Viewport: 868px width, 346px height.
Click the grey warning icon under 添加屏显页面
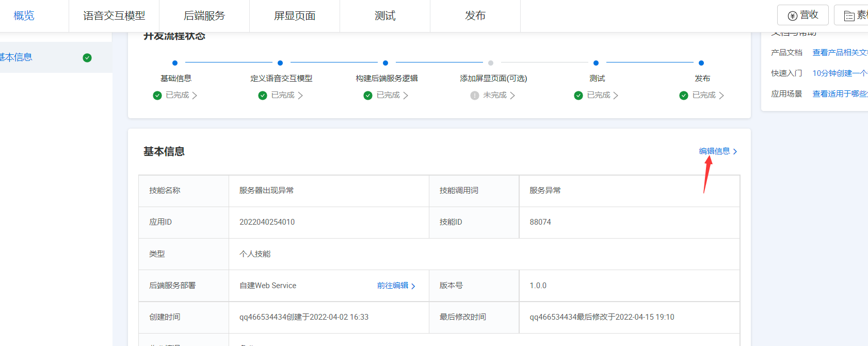click(475, 96)
